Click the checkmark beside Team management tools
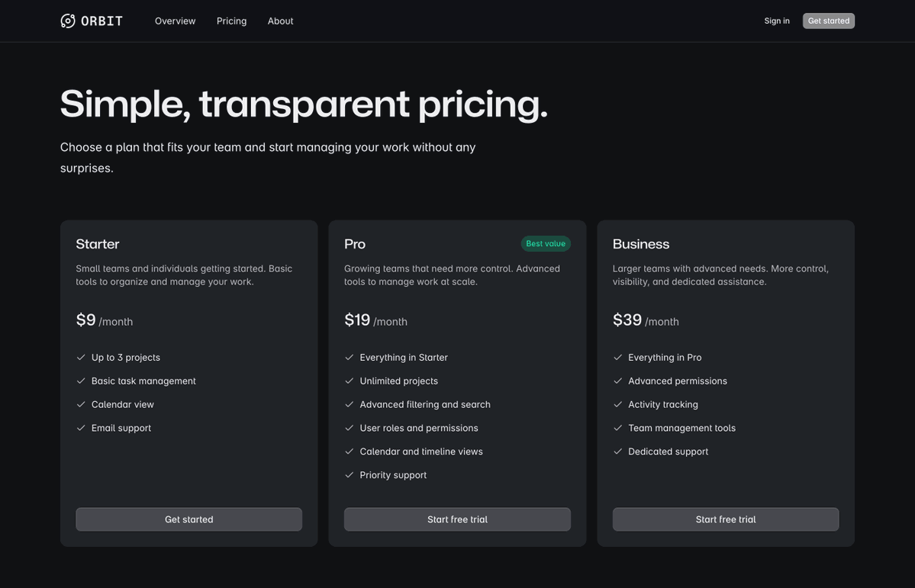 pyautogui.click(x=618, y=428)
